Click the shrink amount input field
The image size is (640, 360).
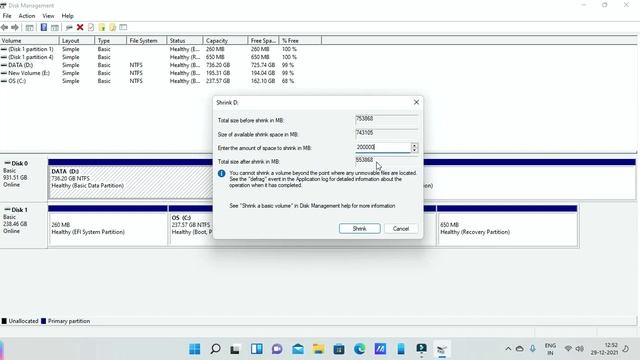(x=383, y=147)
